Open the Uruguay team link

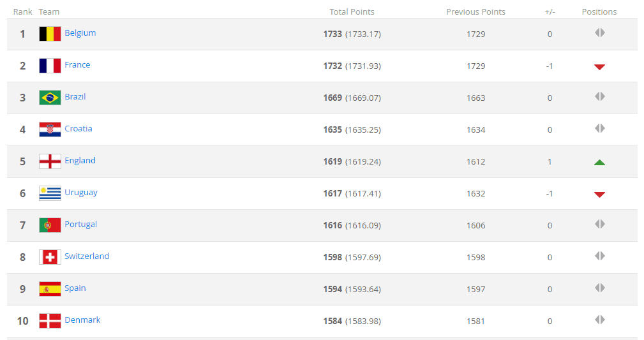point(81,193)
